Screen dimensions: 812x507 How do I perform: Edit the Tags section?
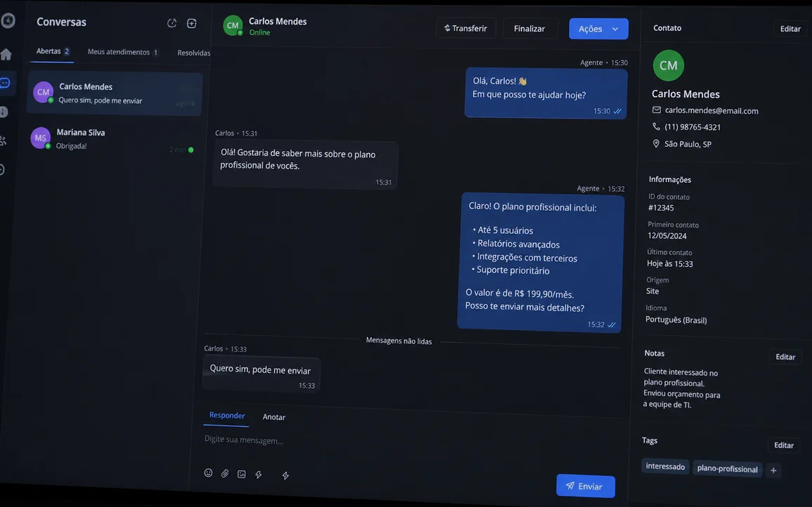[783, 445]
